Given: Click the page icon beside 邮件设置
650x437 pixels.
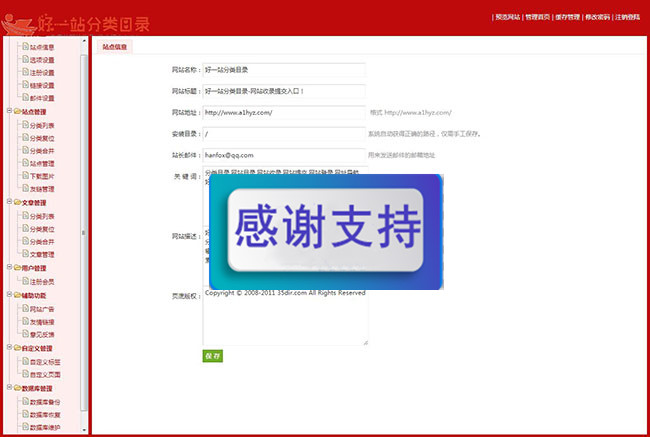Looking at the screenshot, I should point(25,97).
